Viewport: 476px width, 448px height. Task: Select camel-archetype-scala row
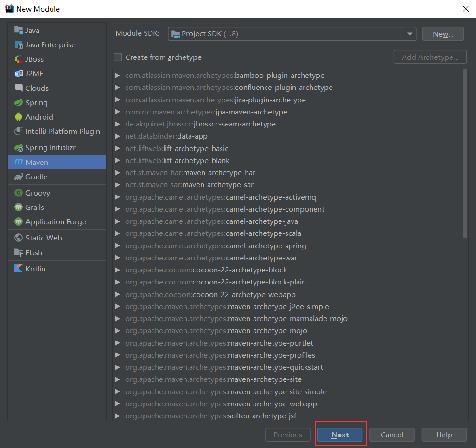287,233
